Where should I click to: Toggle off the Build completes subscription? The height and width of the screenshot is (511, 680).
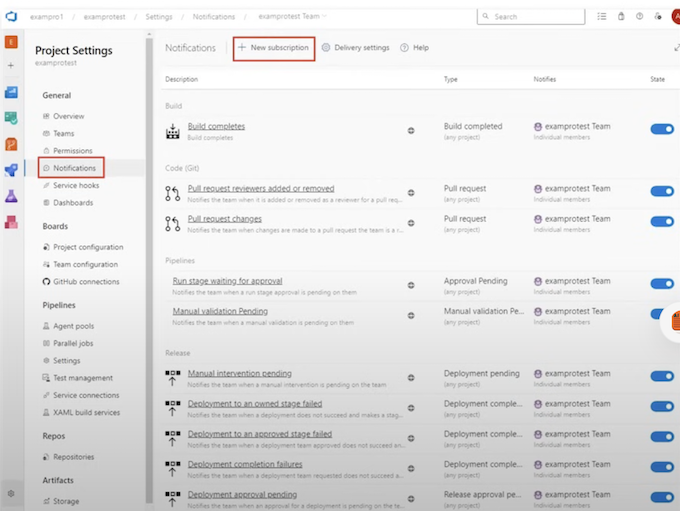click(662, 129)
